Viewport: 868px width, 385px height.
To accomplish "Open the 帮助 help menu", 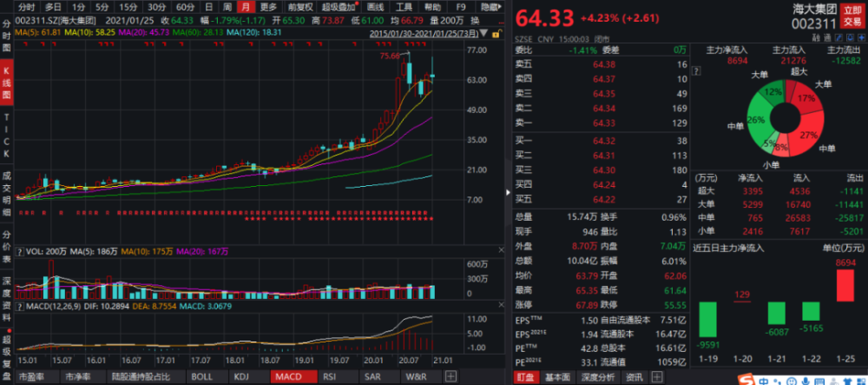I will click(x=432, y=7).
